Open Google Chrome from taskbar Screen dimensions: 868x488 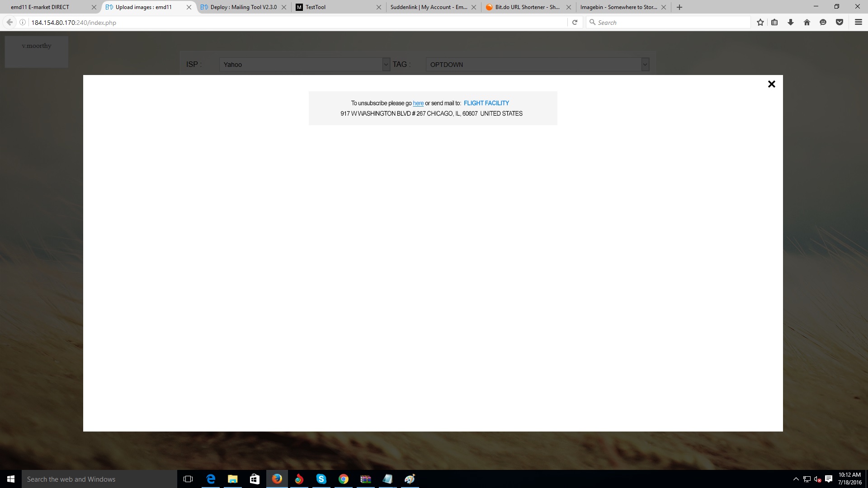pos(344,479)
